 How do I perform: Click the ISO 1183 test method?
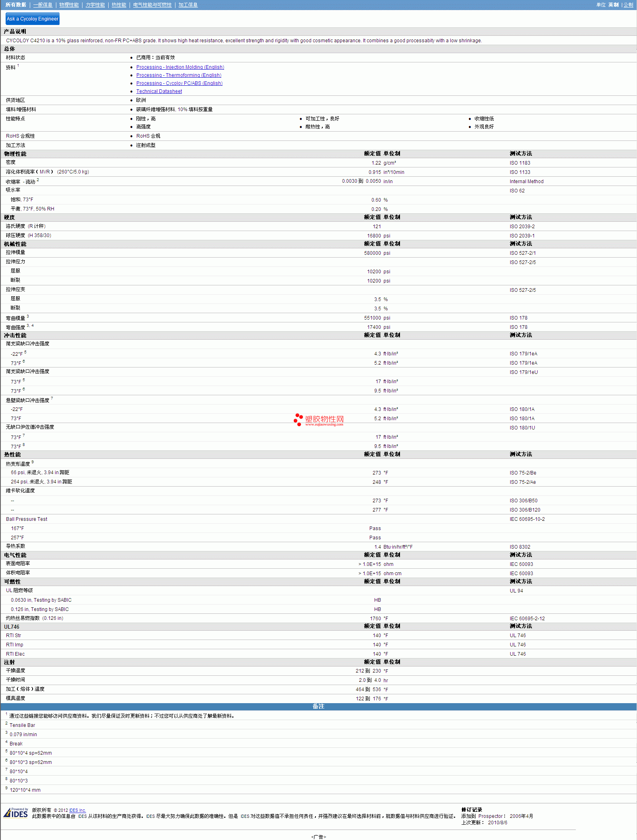[520, 163]
